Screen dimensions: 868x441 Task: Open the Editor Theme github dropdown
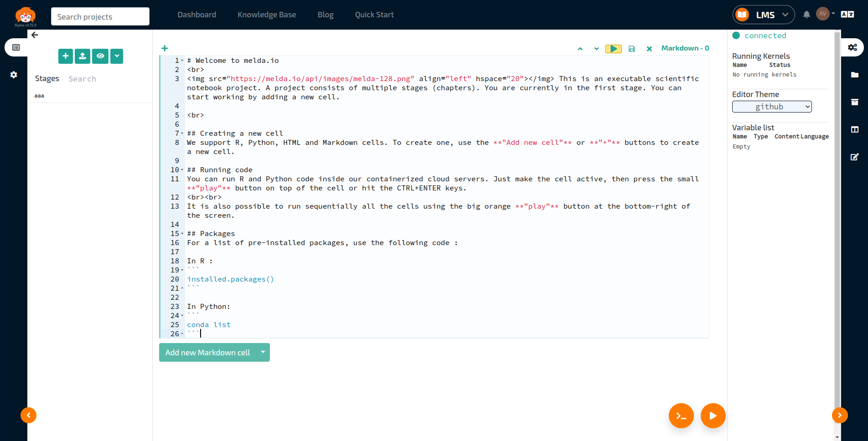771,107
